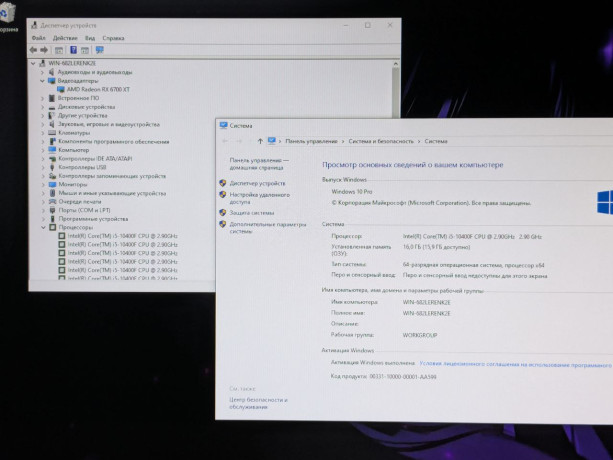Expand the Встроенное ПО category

pyautogui.click(x=43, y=98)
